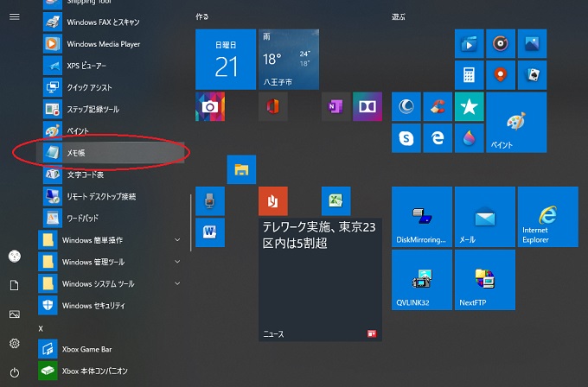Toggle the Start hamburger menu
The image size is (588, 387).
click(x=15, y=16)
